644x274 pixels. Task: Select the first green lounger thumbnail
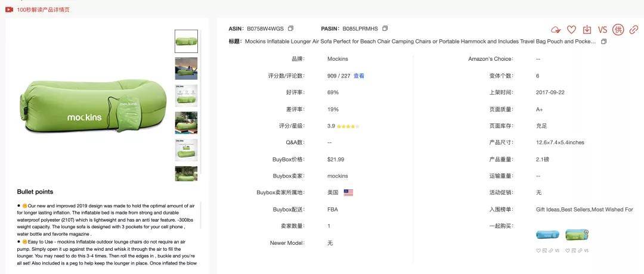[186, 41]
